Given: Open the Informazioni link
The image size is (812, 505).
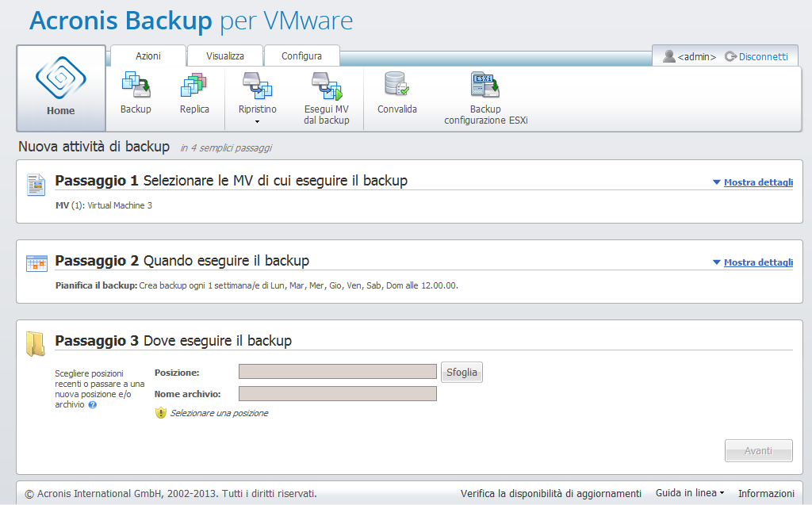Looking at the screenshot, I should coord(766,494).
